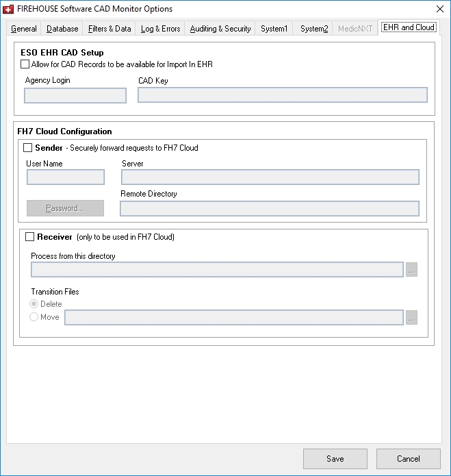Toggle the Receiver checkbox

tap(29, 237)
